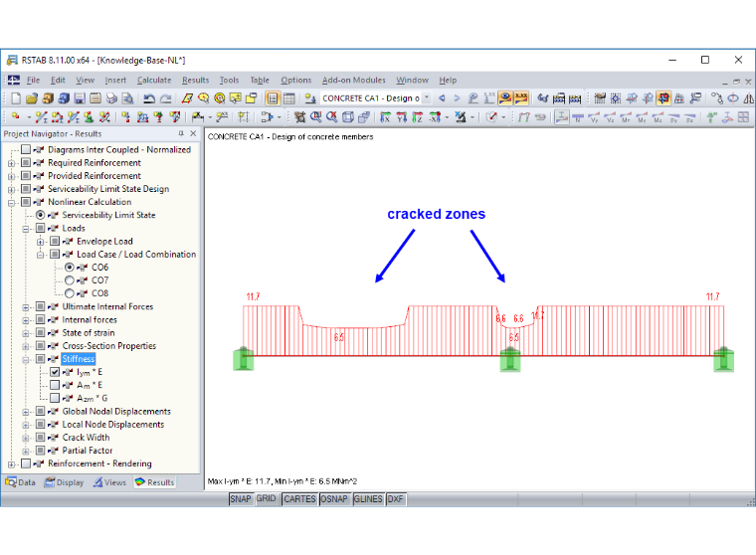Toggle GRID in status bar
Screen dimensions: 756x555
click(267, 498)
